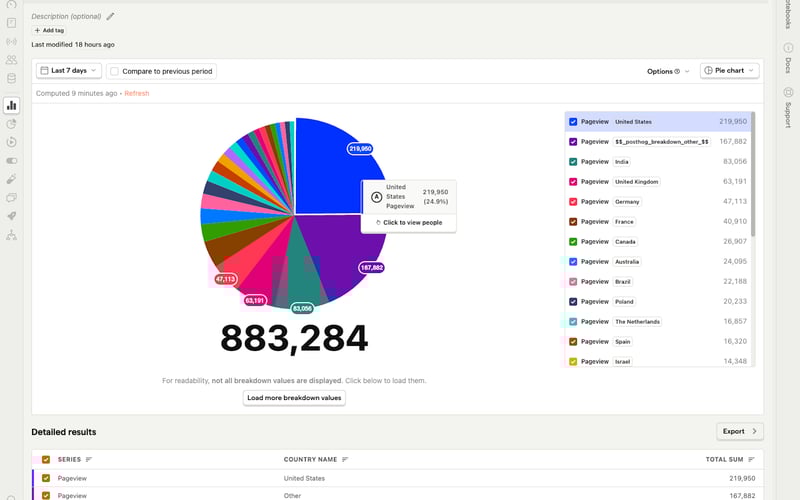Click sort icon next to TOTAL SUM header
This screenshot has width=800, height=500.
[751, 460]
